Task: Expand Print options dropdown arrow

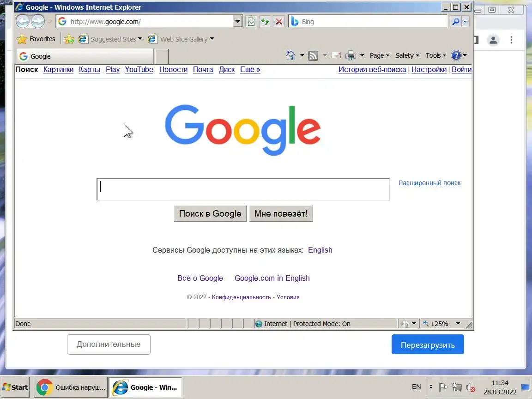Action: click(362, 55)
